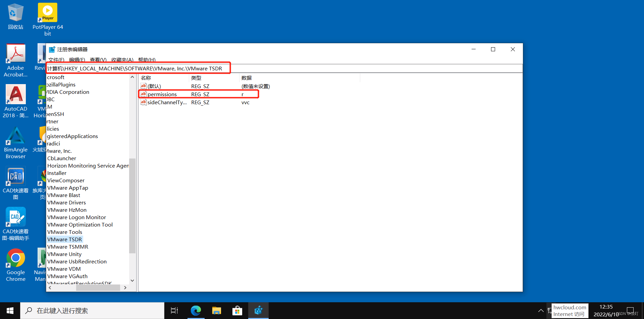Select Horizon Monitoring Service Agent key

(x=88, y=166)
